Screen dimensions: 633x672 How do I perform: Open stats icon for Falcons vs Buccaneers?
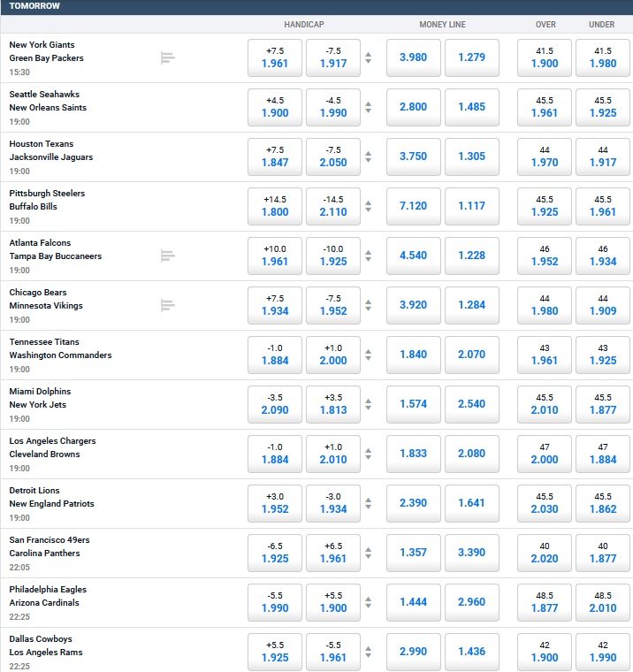(x=168, y=256)
